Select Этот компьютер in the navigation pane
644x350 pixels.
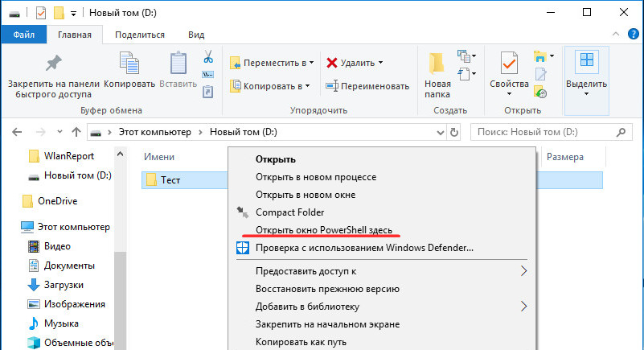[x=66, y=227]
